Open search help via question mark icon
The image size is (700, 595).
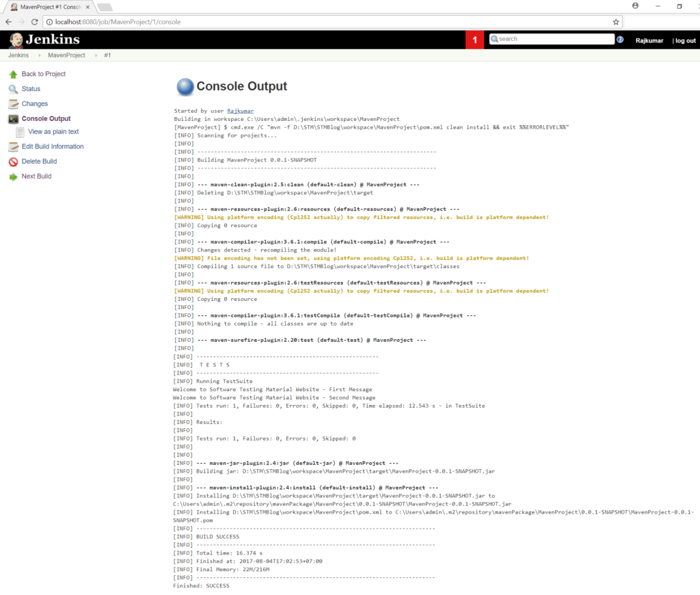[x=619, y=39]
